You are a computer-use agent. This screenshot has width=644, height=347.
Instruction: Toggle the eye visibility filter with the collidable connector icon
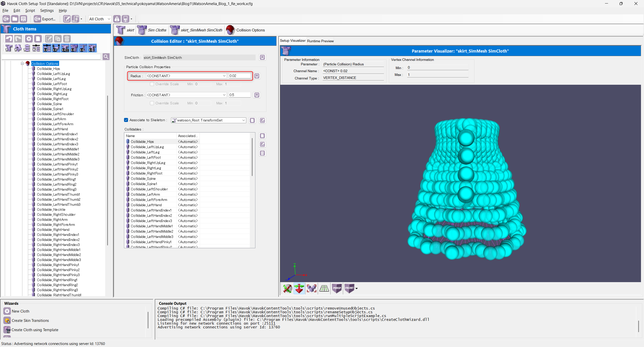pos(56,48)
